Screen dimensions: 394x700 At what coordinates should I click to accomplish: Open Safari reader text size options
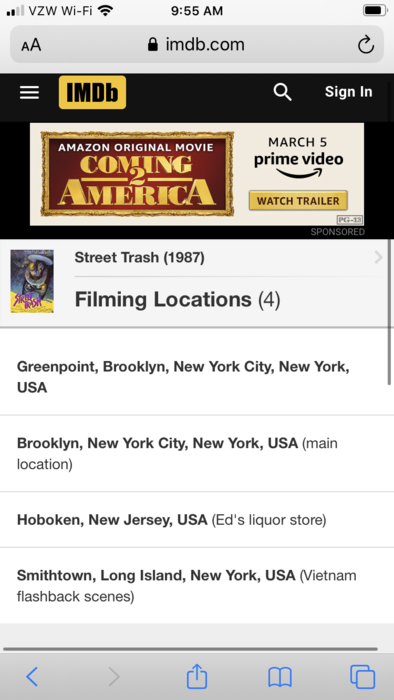click(x=31, y=45)
